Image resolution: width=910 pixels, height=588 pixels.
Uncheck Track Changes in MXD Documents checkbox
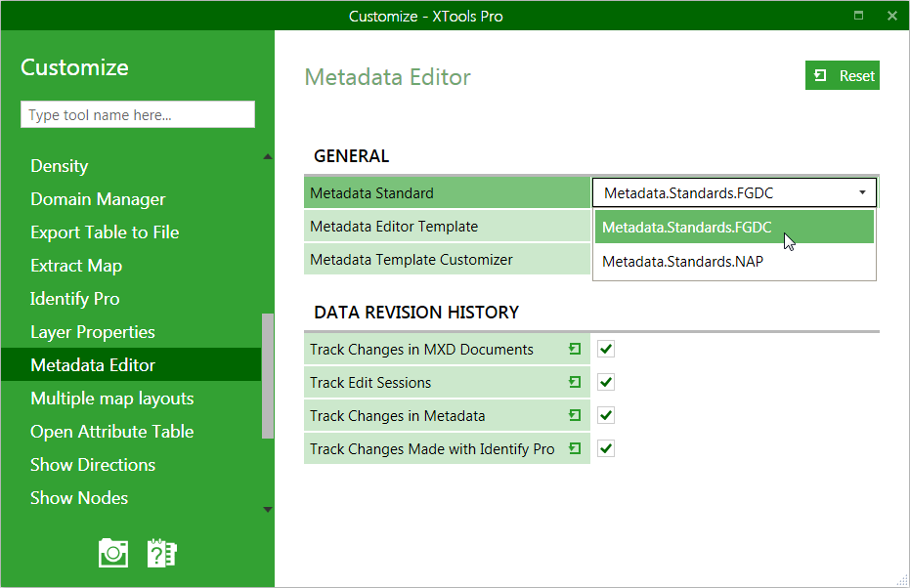(606, 349)
